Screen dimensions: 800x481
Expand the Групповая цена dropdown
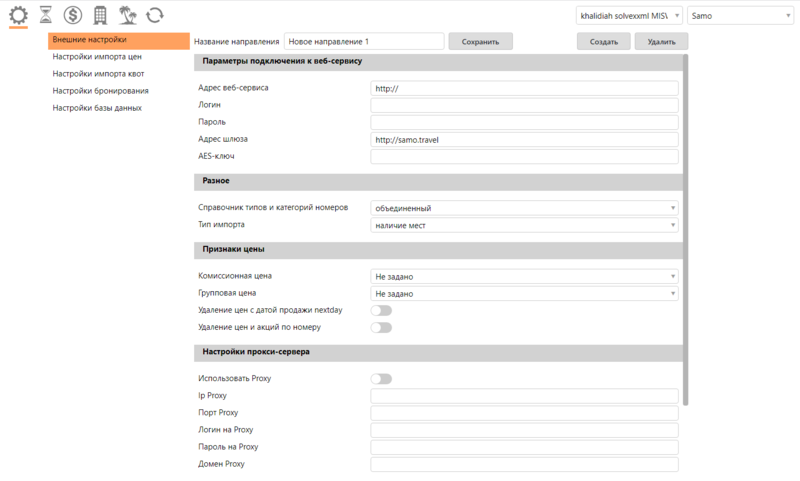[x=524, y=294]
